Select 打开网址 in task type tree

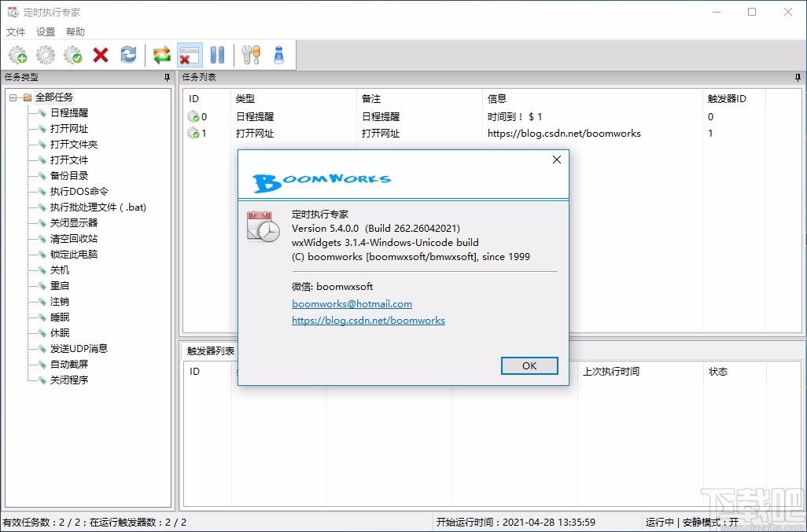tap(69, 129)
